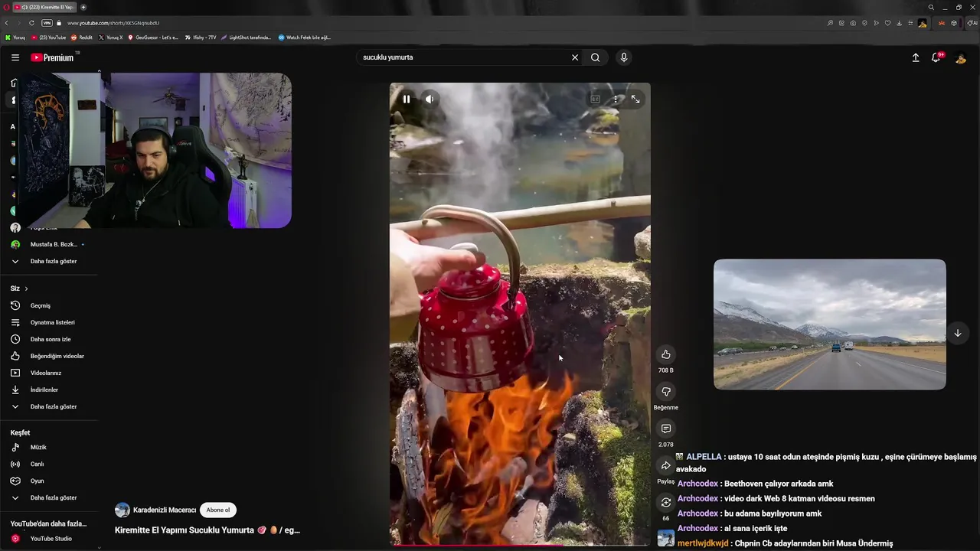Pause the Shorts video

407,99
